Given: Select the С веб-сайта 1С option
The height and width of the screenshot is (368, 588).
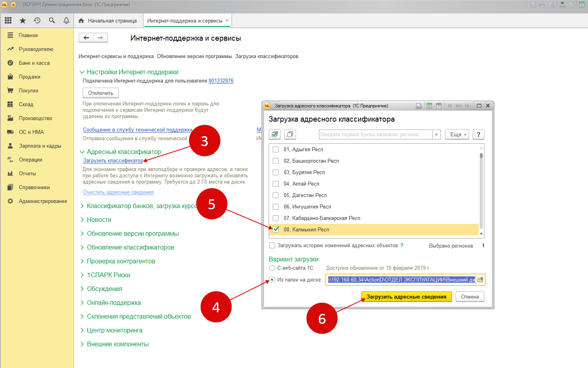Looking at the screenshot, I should click(272, 268).
